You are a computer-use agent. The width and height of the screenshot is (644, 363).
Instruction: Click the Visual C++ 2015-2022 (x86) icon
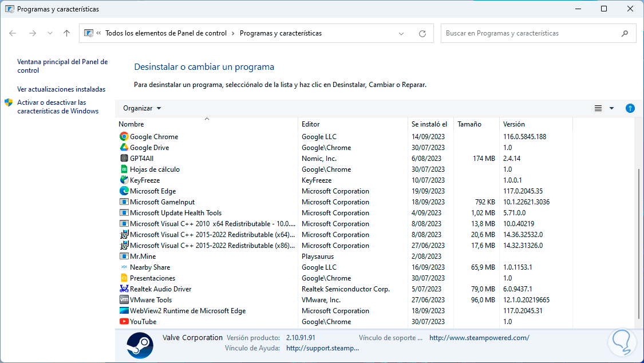coord(124,245)
